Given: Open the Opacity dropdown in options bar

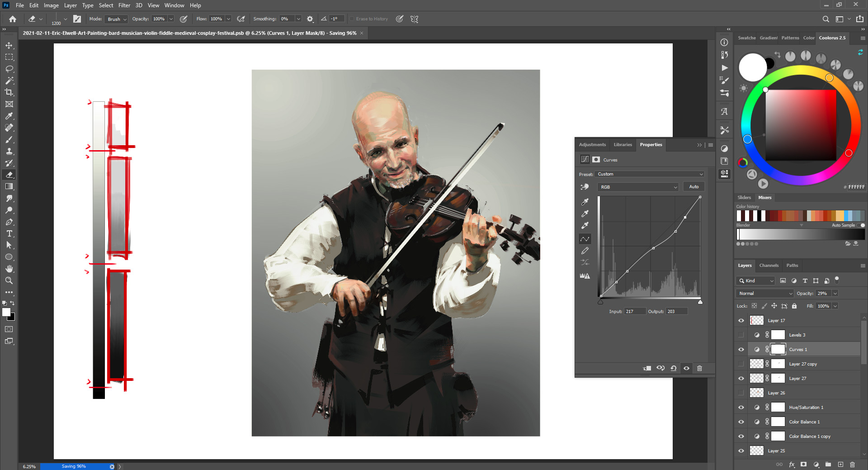Looking at the screenshot, I should pyautogui.click(x=171, y=19).
